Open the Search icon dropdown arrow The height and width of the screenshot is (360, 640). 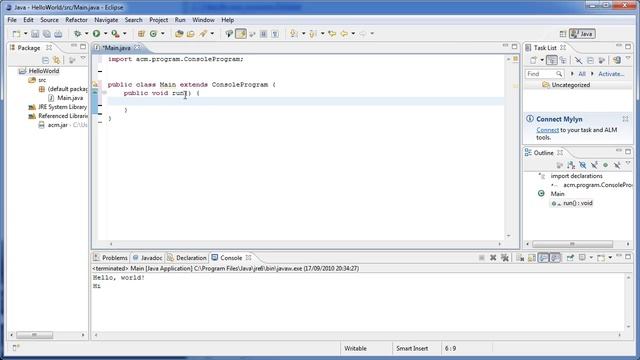tap(212, 34)
